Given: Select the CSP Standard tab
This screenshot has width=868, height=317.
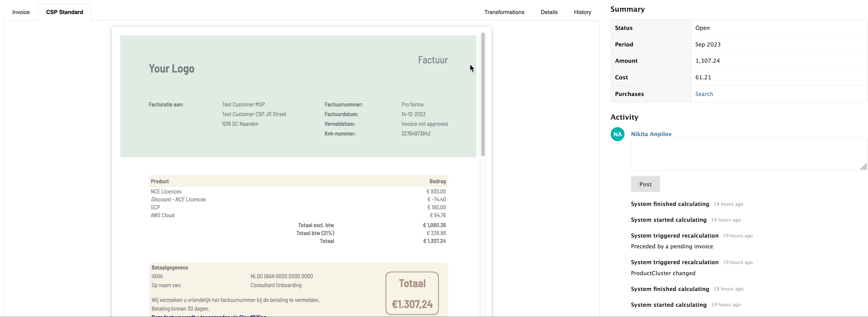Looking at the screenshot, I should (64, 12).
